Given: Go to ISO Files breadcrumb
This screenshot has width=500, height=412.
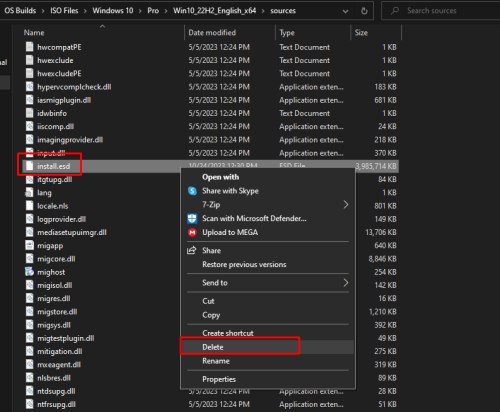Looking at the screenshot, I should (64, 11).
